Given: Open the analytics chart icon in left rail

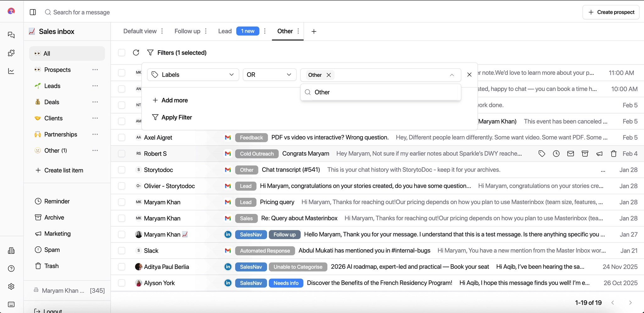Looking at the screenshot, I should click(x=11, y=71).
